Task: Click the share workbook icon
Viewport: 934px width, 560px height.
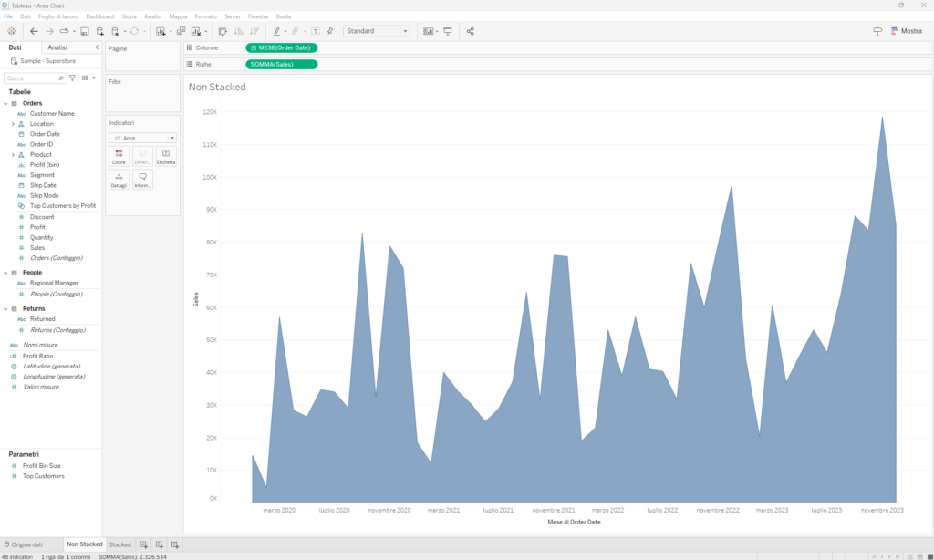Action: [x=470, y=30]
